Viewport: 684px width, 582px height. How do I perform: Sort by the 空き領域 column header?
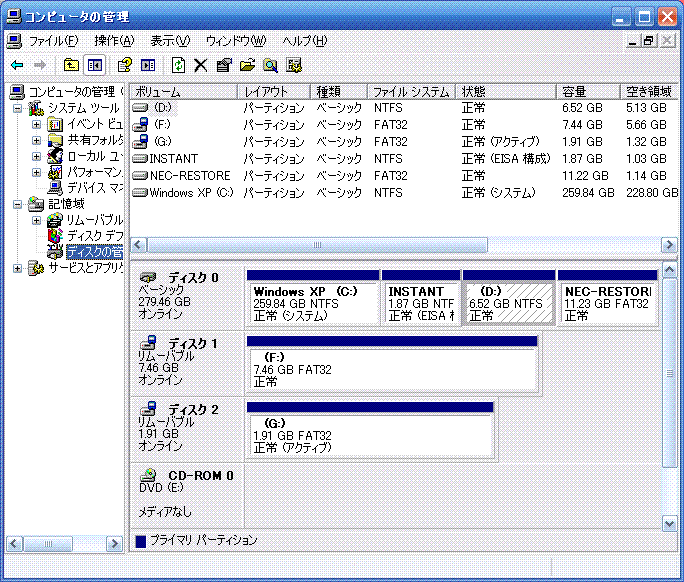649,92
